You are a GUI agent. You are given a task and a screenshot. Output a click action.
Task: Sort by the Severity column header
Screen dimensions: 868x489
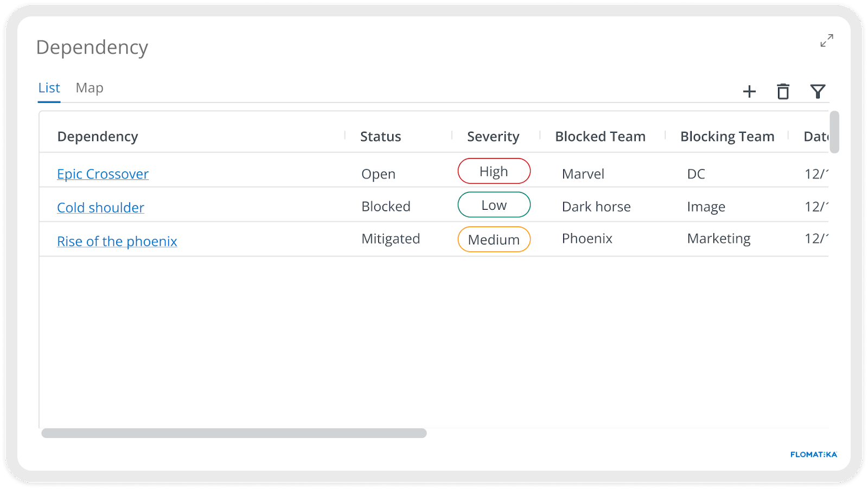point(493,137)
